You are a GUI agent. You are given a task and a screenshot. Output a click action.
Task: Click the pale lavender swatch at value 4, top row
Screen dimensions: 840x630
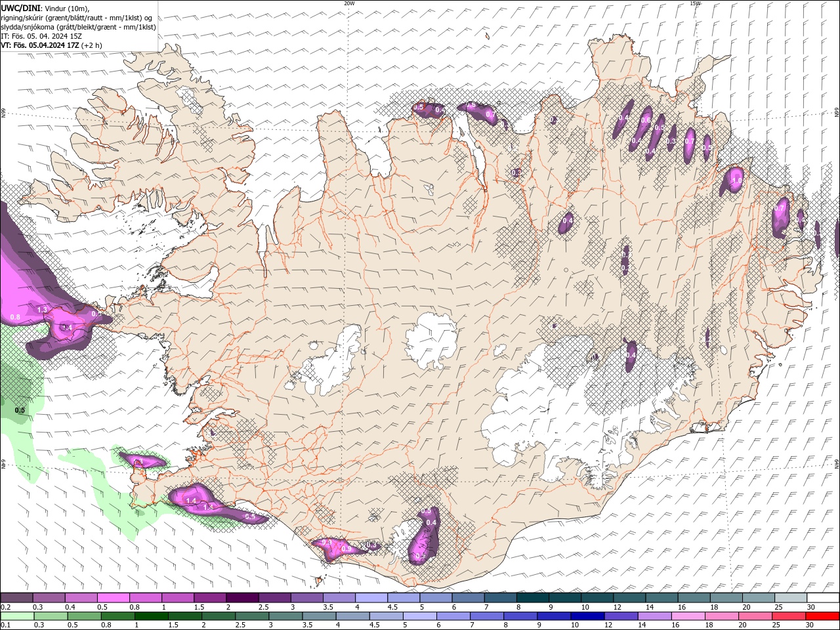[x=371, y=598]
